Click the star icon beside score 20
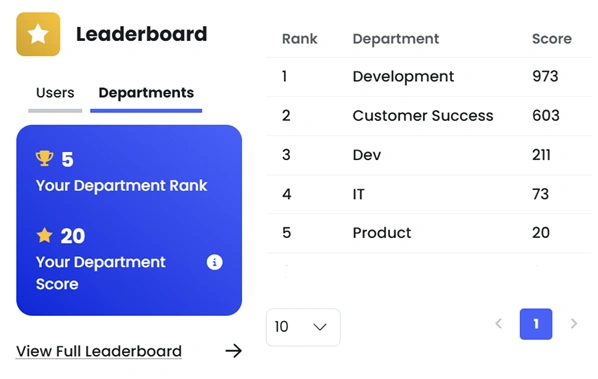 (45, 235)
